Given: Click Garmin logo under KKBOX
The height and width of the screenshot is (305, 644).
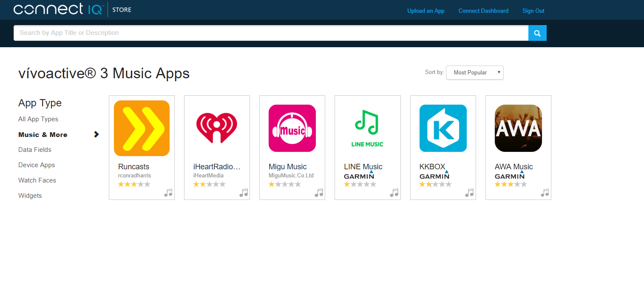Looking at the screenshot, I should (434, 176).
